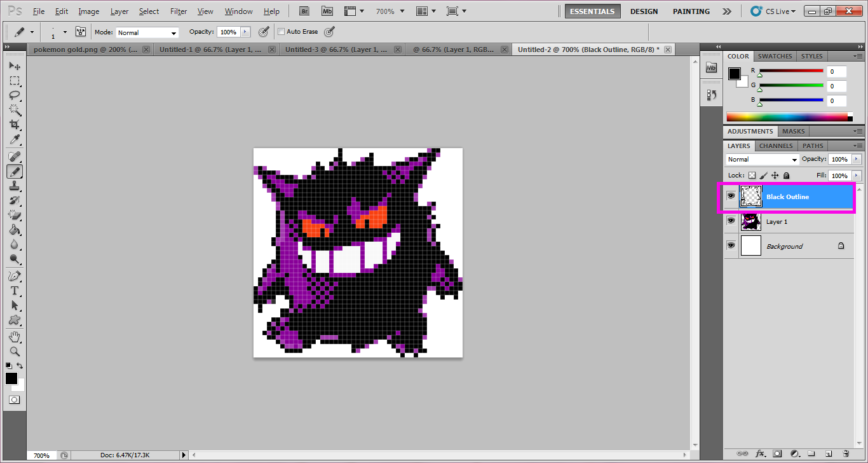Launch Bridge from the application bar

pyautogui.click(x=304, y=11)
